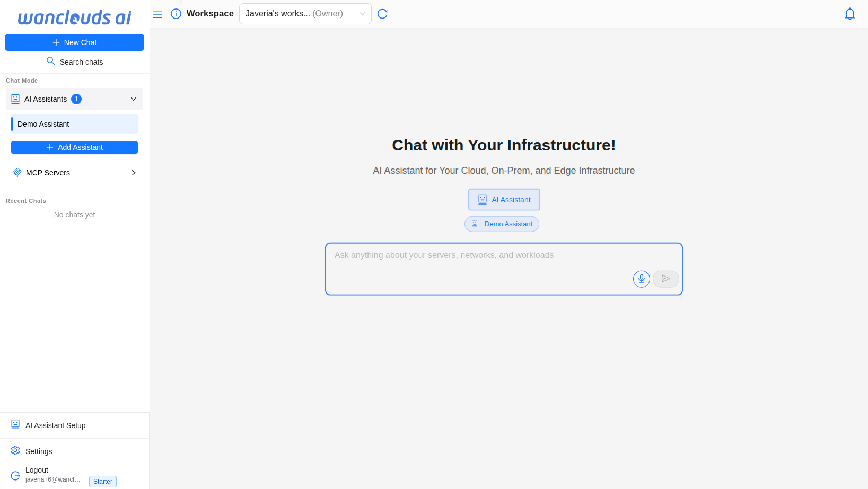
Task: Collapse the AI Assistants section
Action: click(x=133, y=99)
